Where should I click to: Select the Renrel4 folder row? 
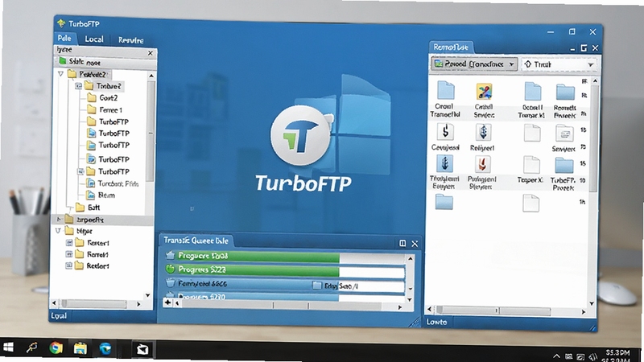point(93,254)
